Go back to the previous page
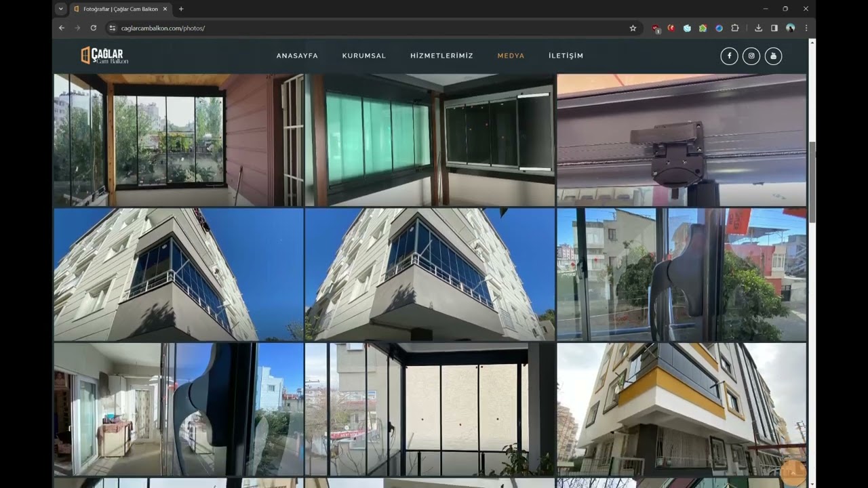868x488 pixels. tap(62, 28)
